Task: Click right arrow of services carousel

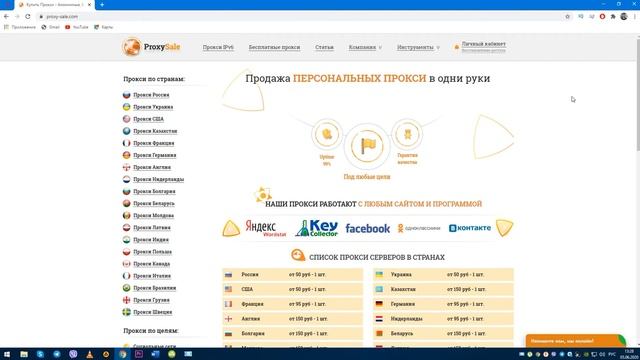Action: (504, 228)
